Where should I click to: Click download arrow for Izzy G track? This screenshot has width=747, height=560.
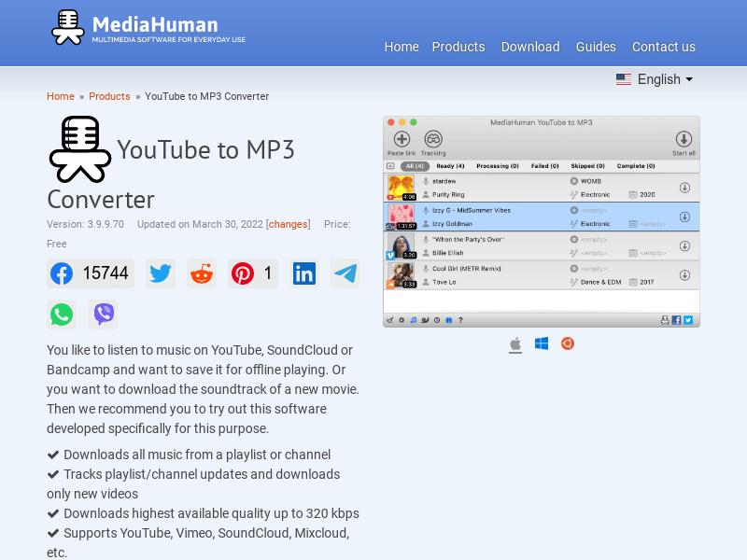coord(684,217)
